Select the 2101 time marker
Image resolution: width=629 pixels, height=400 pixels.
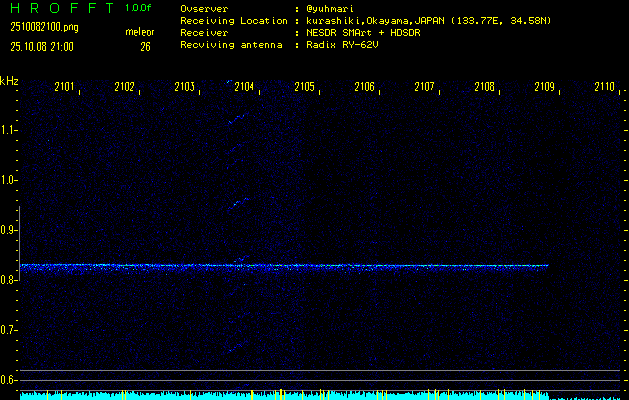pos(64,87)
